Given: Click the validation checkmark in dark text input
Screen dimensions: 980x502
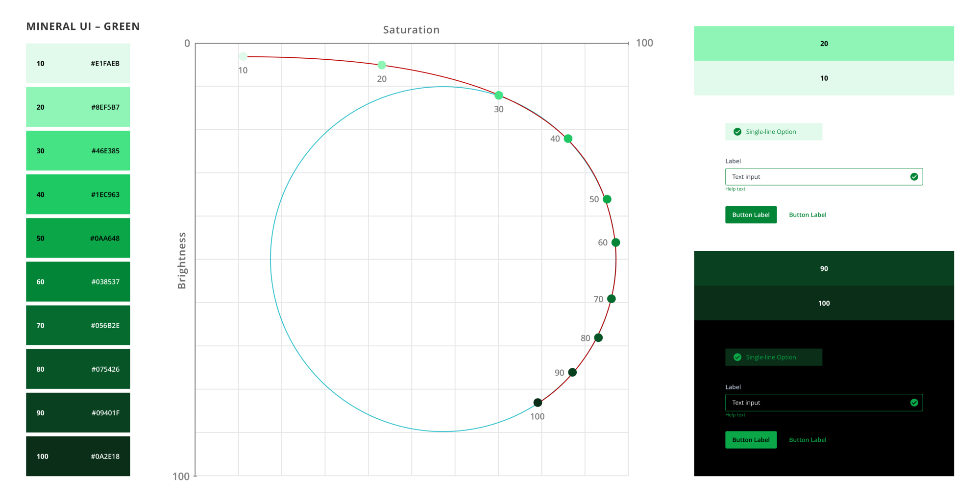Looking at the screenshot, I should [x=914, y=403].
